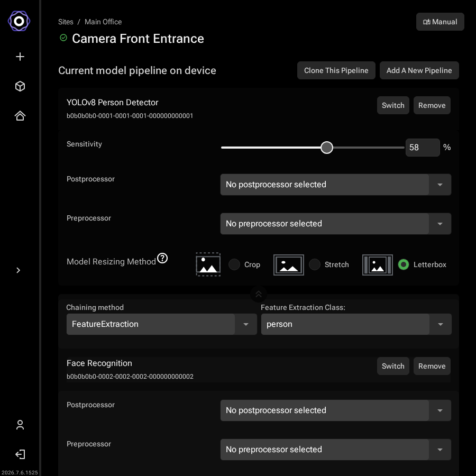Click the Crop resizing illustration image
476x476 pixels.
[208, 264]
